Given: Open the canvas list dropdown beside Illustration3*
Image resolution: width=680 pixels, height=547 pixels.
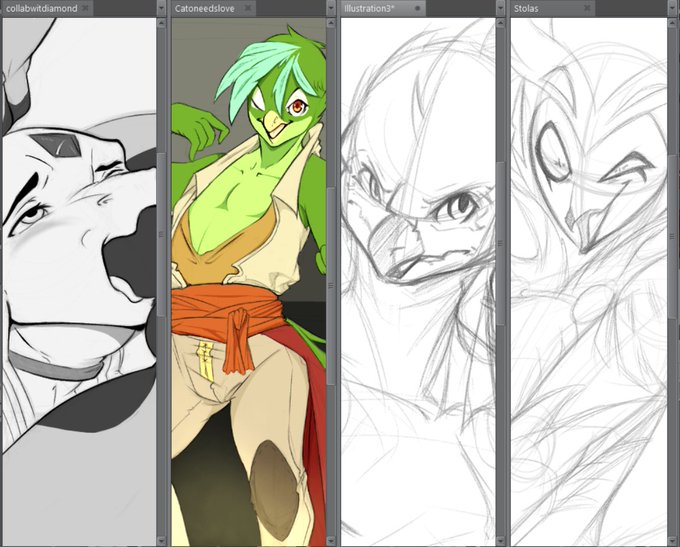Looking at the screenshot, I should click(500, 8).
